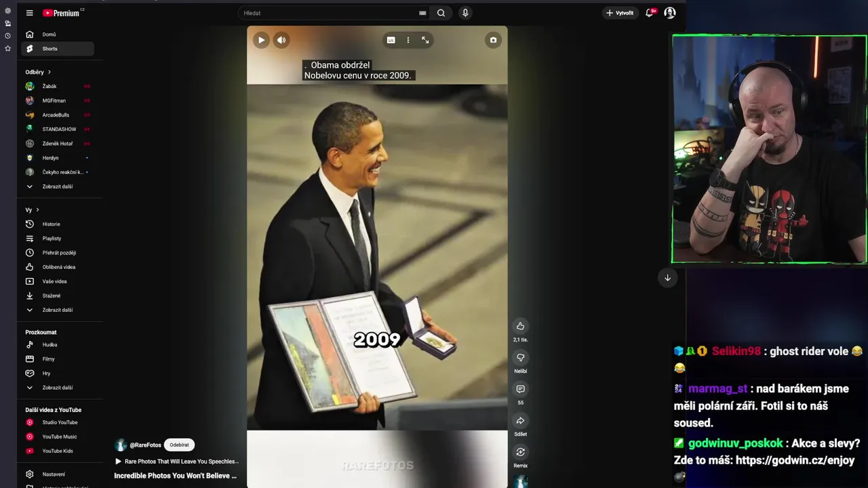Click the Vytvořit create button

pos(620,13)
